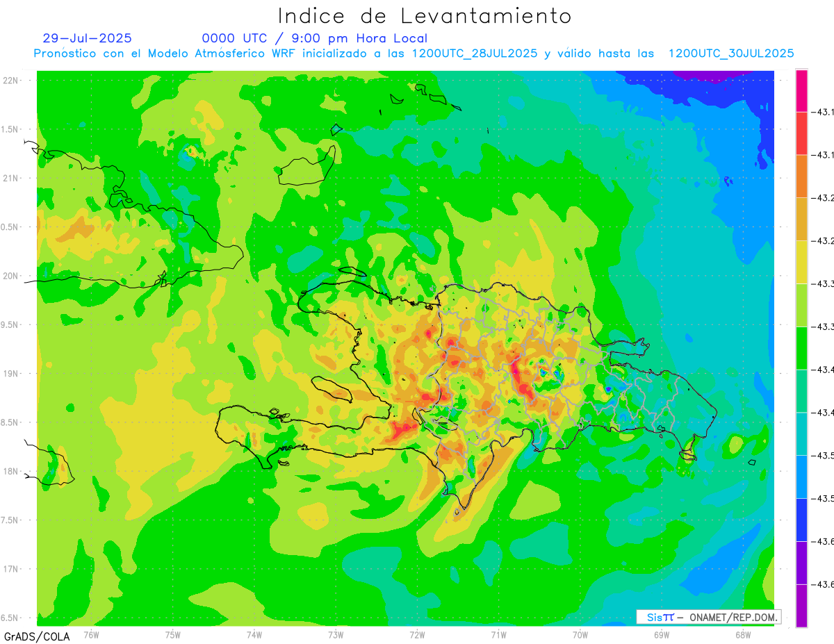Click '0000 UTC / 9:00 pm Hora Local'

click(x=314, y=39)
